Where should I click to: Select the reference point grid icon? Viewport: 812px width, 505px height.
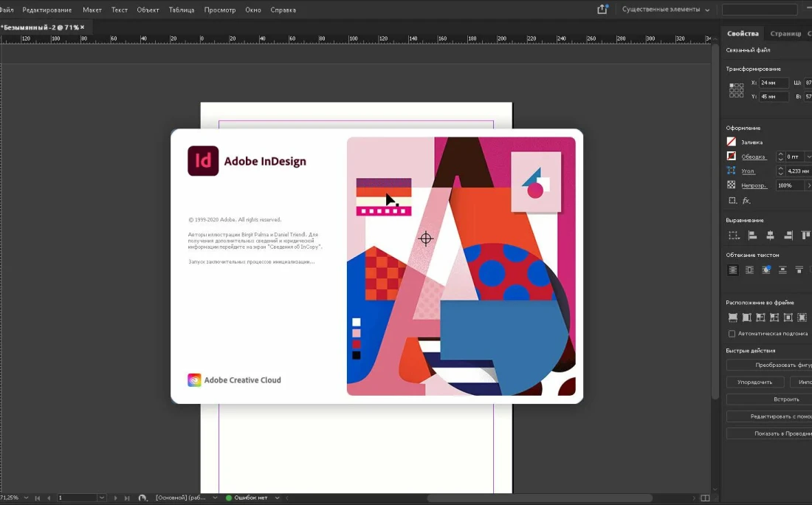pos(736,90)
